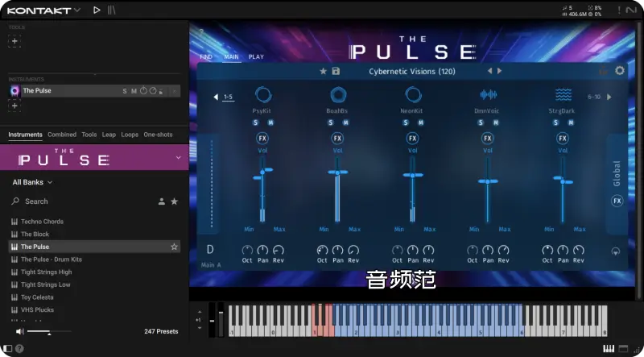Open the settings gear in The Pulse
644x357 pixels.
619,71
